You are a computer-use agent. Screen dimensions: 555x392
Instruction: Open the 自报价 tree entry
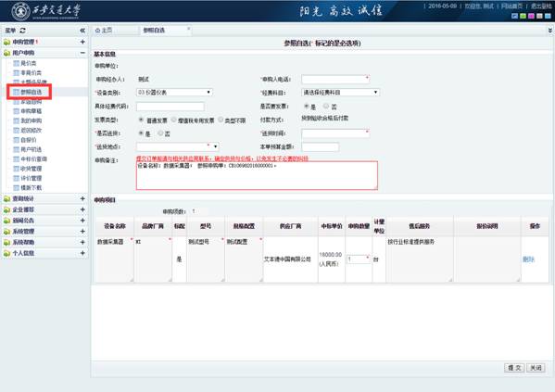tap(29, 140)
